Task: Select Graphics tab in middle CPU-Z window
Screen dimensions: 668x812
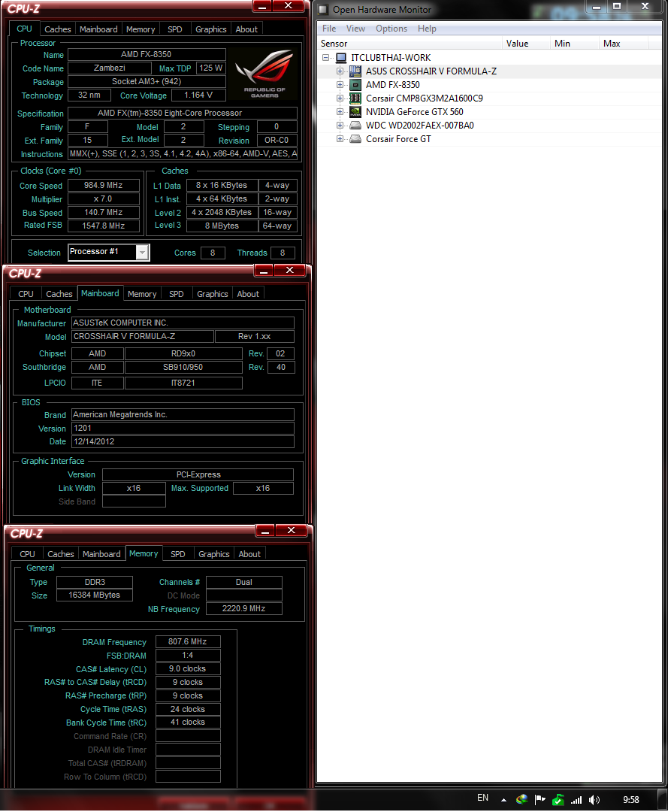Action: click(212, 294)
